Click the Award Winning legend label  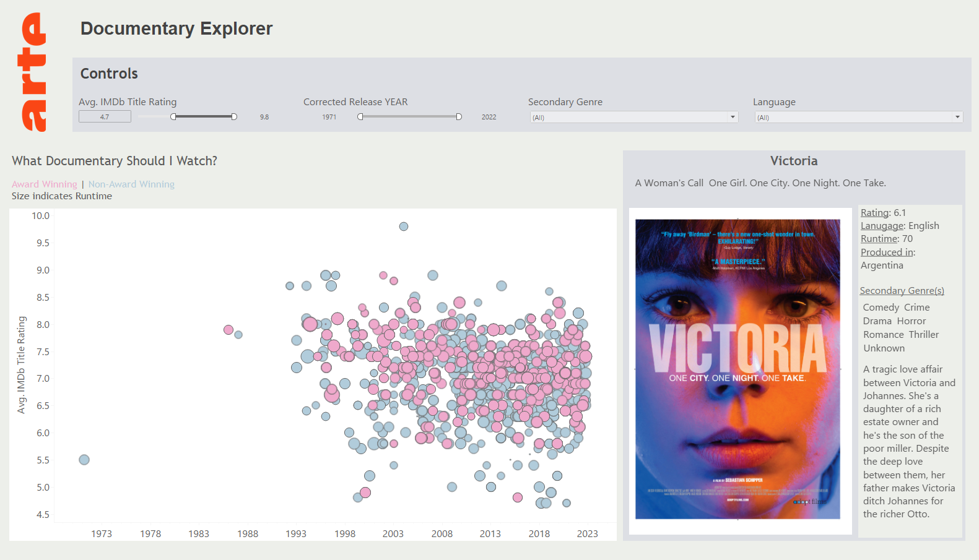click(x=45, y=184)
